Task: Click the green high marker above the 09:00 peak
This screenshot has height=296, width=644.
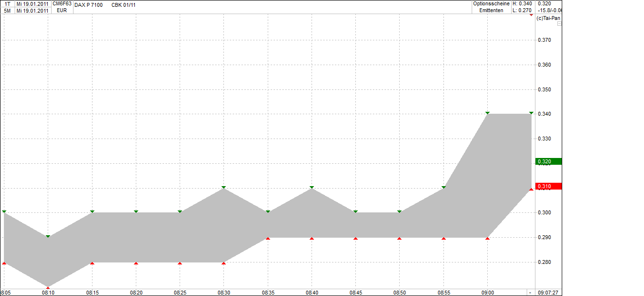Action: (488, 112)
